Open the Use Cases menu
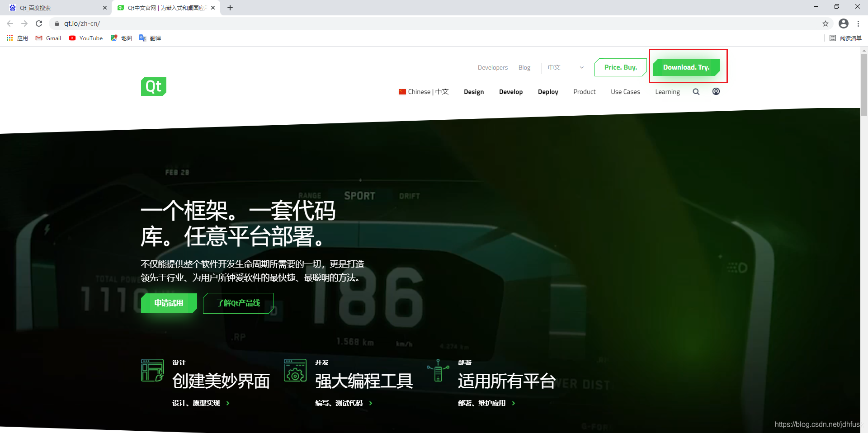868x433 pixels. (625, 92)
